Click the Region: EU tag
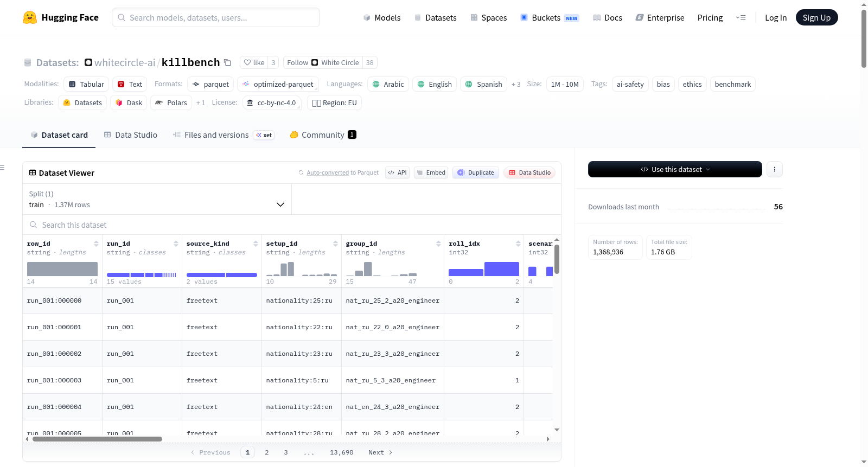This screenshot has width=868, height=467. tap(334, 103)
